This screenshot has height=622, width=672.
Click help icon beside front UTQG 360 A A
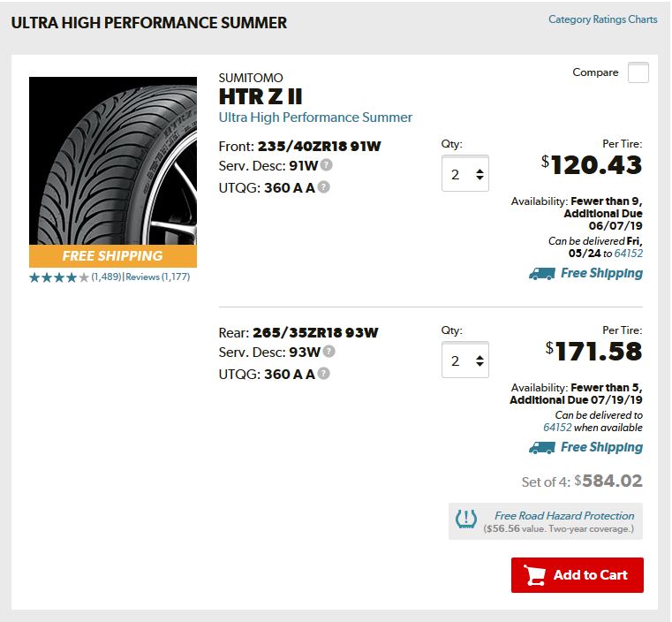pyautogui.click(x=324, y=187)
